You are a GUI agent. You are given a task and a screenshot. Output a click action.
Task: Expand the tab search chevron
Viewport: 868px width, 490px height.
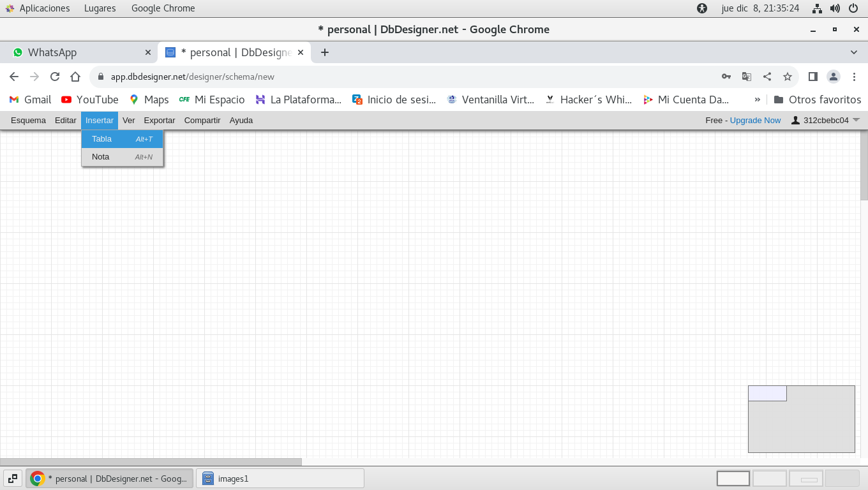tap(854, 52)
